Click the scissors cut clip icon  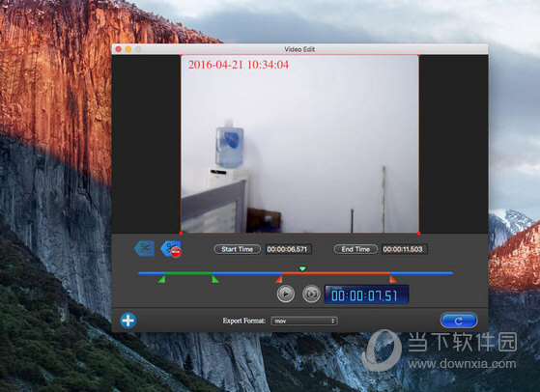145,248
